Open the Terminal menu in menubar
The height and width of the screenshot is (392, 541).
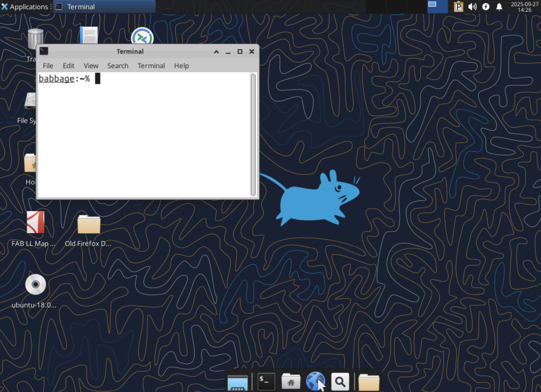tap(151, 66)
